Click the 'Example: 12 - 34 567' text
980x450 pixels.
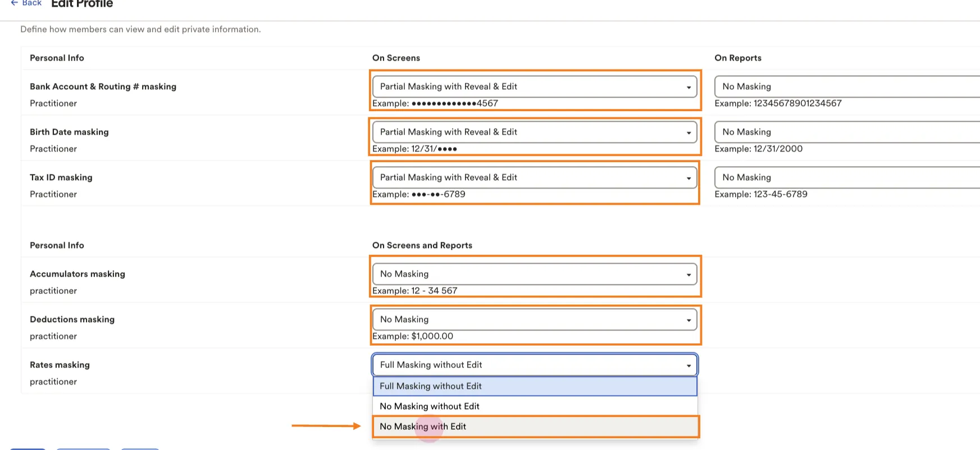415,291
